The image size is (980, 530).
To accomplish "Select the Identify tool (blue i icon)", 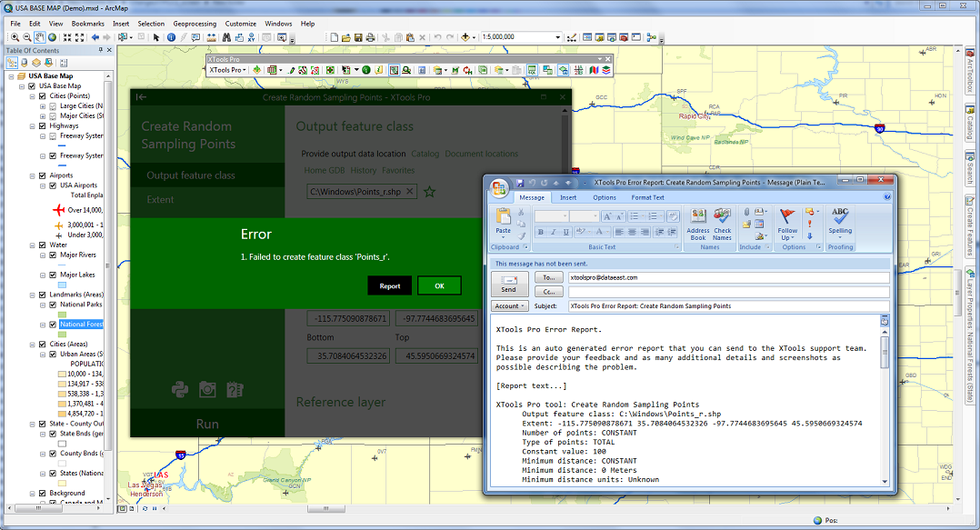I will pyautogui.click(x=171, y=37).
